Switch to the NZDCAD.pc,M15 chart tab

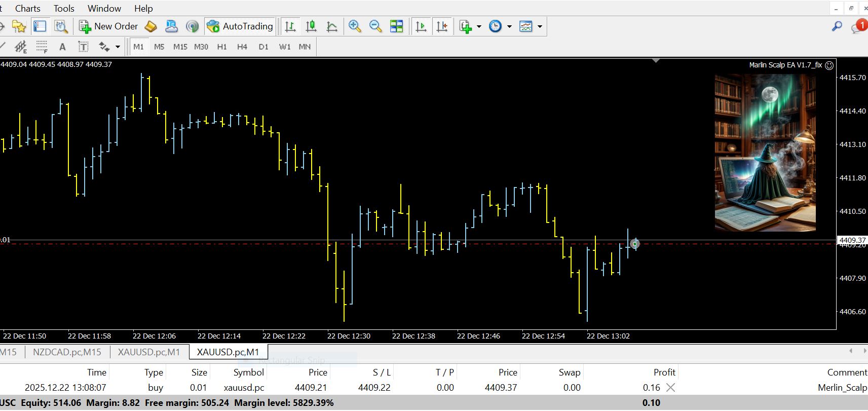[x=67, y=352]
